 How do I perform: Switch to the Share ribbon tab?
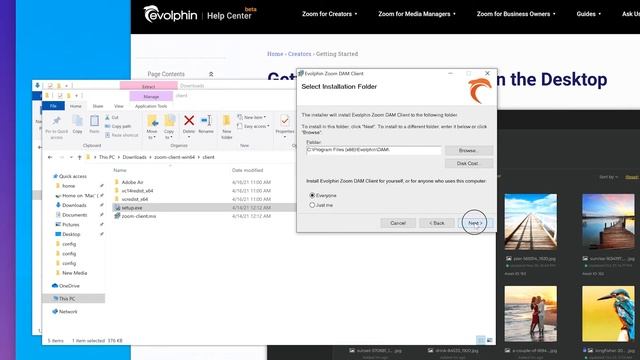click(x=98, y=106)
